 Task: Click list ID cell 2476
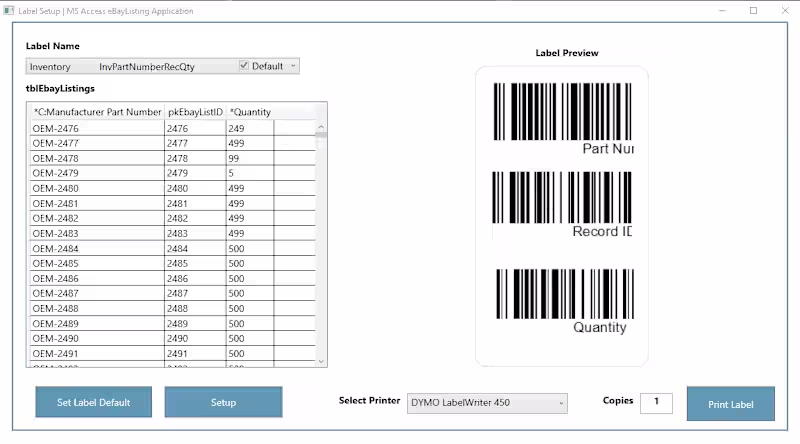(195, 128)
